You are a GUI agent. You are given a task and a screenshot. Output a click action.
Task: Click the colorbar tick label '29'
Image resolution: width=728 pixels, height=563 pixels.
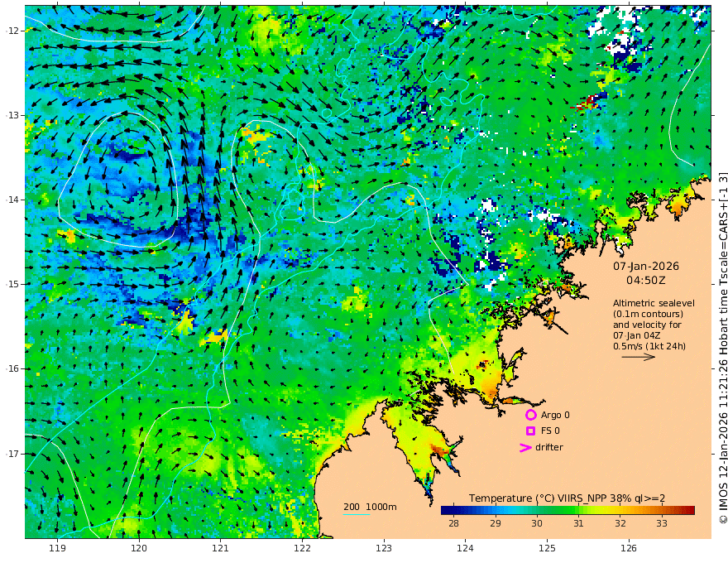click(x=496, y=523)
